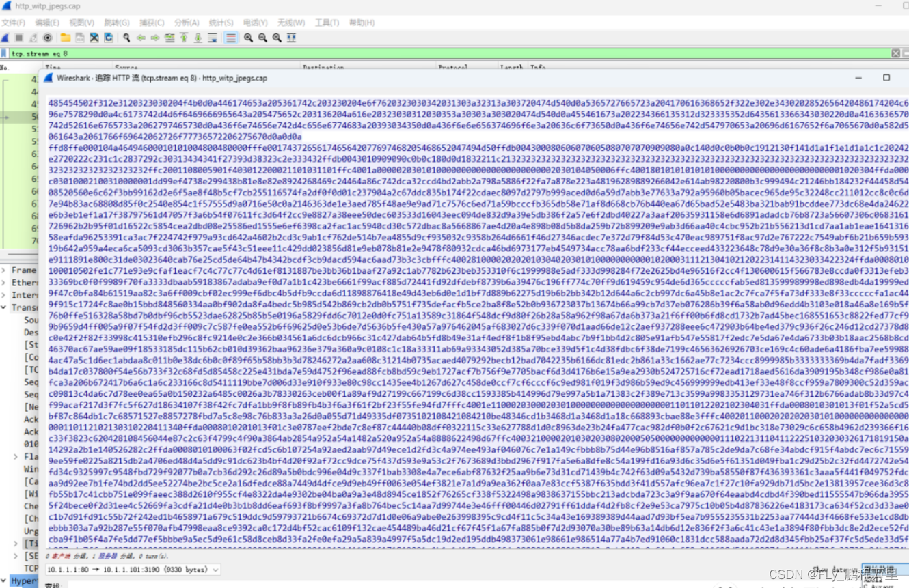Open the Show data as dropdown
The height and width of the screenshot is (588, 909).
pyautogui.click(x=884, y=569)
